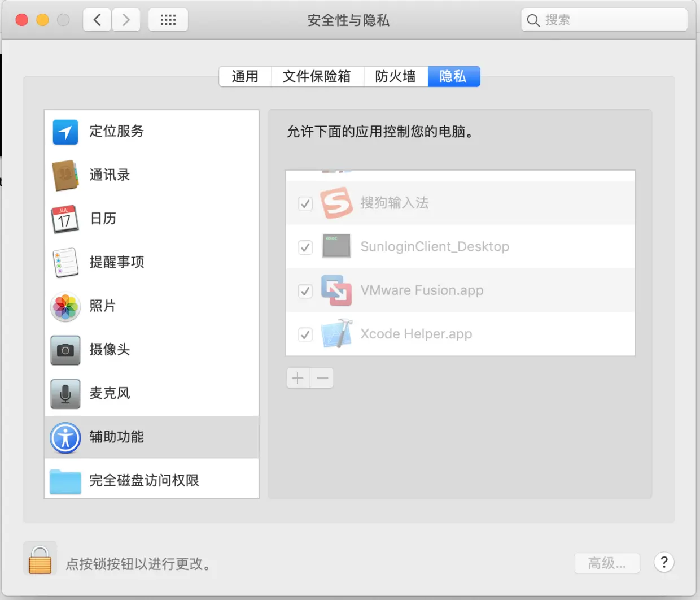Select the 日历 privacy category
700x600 pixels.
[x=103, y=219]
